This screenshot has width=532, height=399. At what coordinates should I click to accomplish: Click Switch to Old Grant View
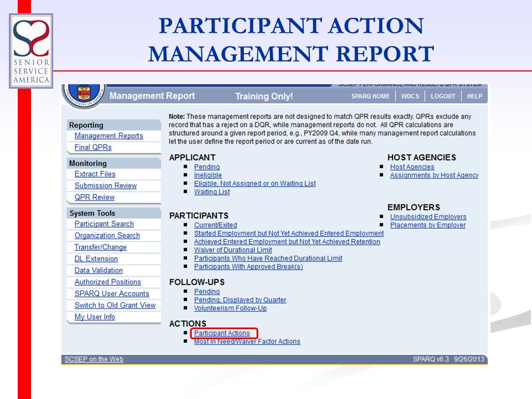tap(115, 305)
